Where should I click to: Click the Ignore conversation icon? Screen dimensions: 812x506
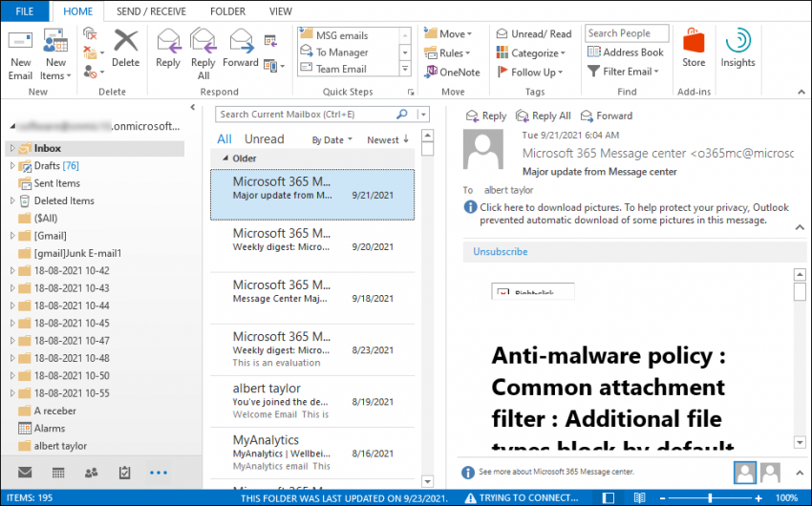90,34
